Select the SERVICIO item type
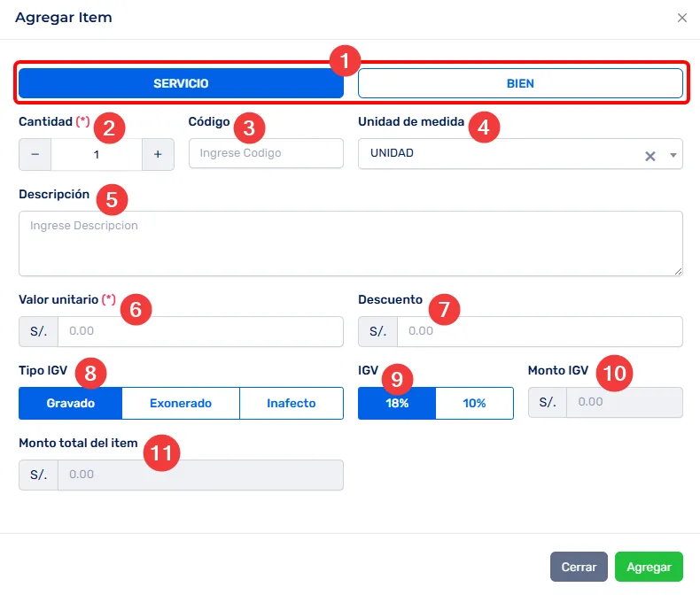The image size is (700, 595). coord(181,84)
